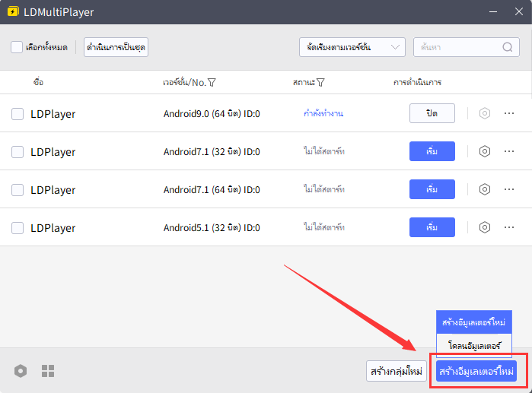Click the search magnifier icon

pos(508,47)
